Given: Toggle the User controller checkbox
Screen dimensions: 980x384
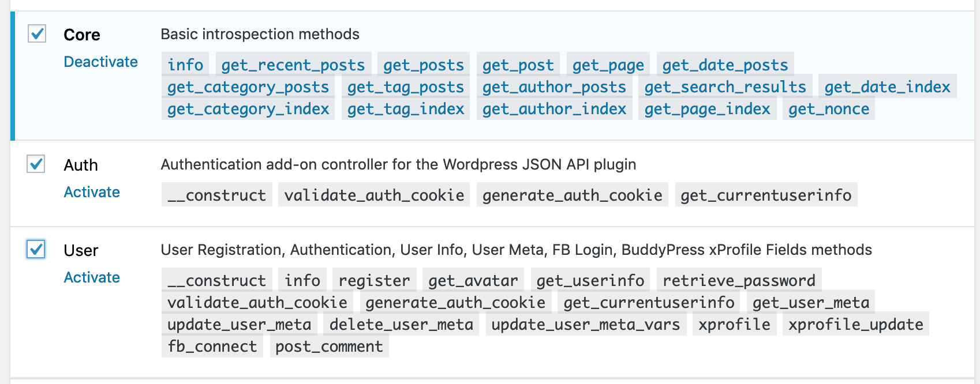Looking at the screenshot, I should (x=36, y=249).
